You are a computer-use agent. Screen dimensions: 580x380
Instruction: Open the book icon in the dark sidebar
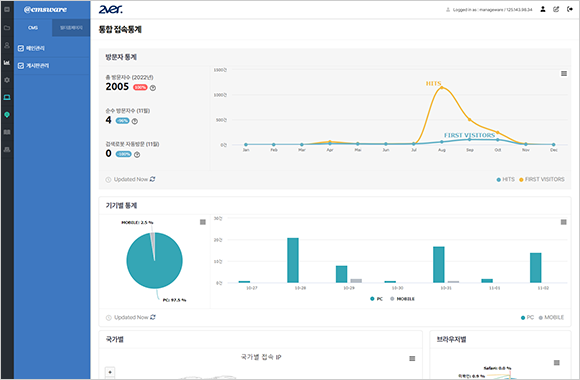click(7, 132)
